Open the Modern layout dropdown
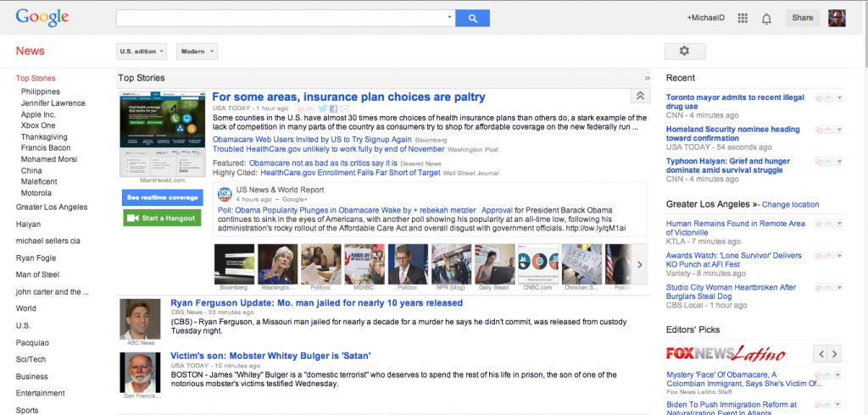Viewport: 868px width, 415px height. [x=197, y=52]
